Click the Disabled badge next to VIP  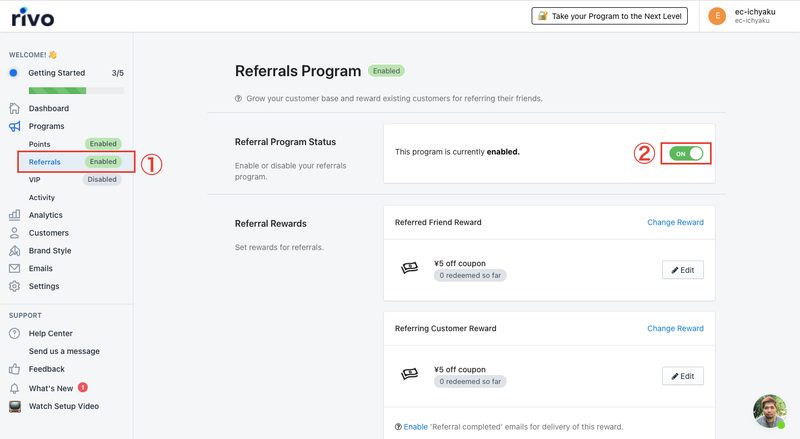pos(102,180)
